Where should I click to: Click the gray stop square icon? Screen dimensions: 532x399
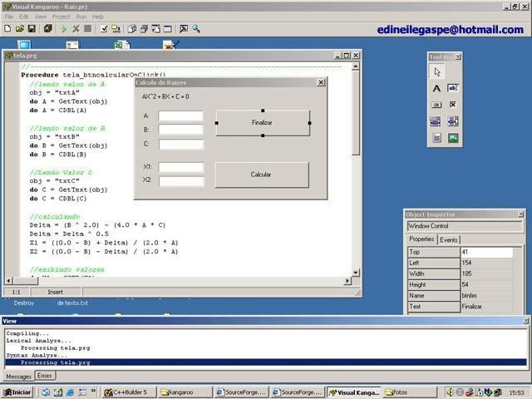point(87,29)
